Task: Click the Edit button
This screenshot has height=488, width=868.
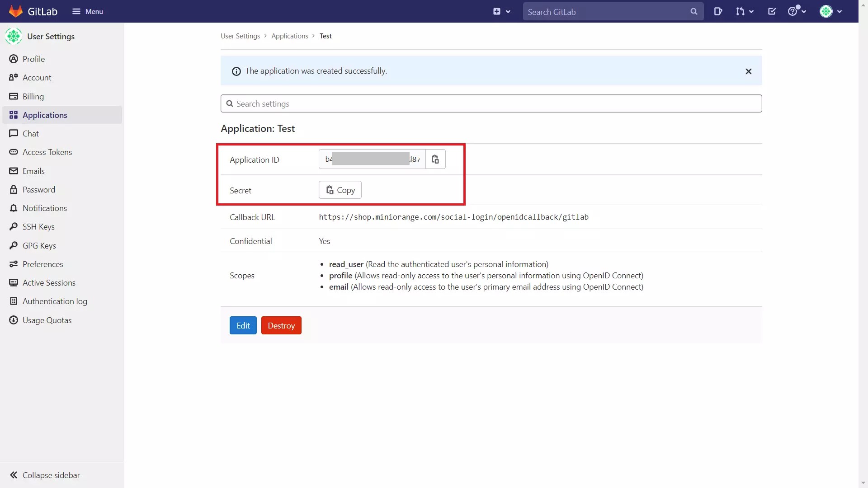Action: [243, 325]
